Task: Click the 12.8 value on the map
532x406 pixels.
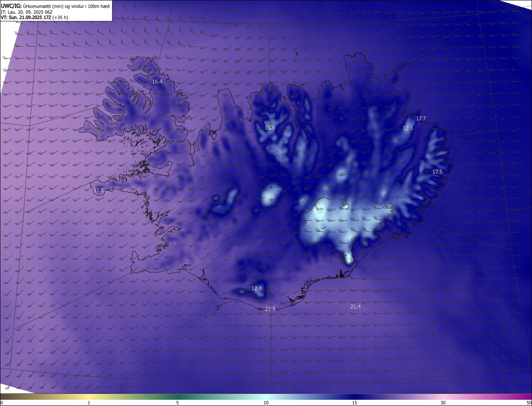Action: click(x=257, y=288)
